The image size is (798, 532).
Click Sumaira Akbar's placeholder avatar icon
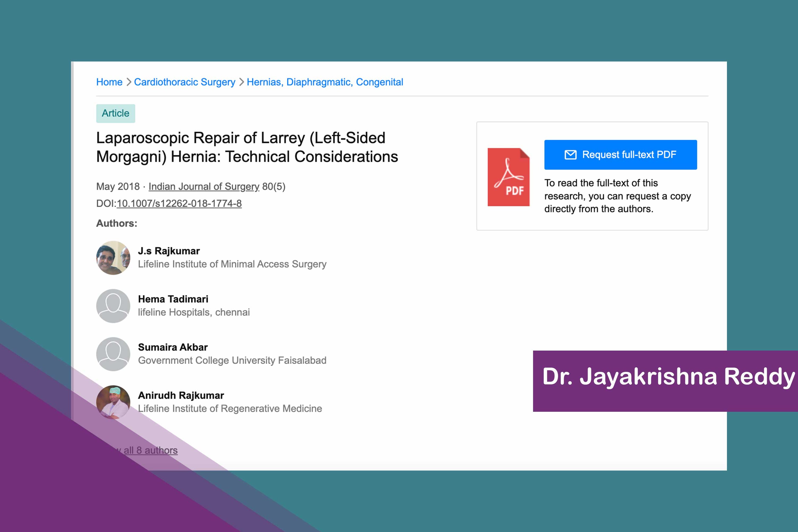(113, 354)
